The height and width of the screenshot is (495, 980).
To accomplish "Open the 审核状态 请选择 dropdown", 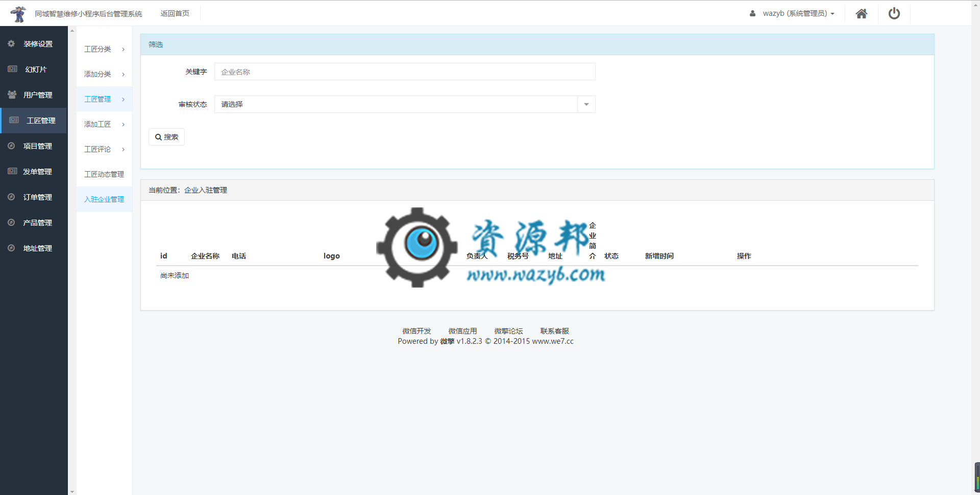I will (405, 104).
